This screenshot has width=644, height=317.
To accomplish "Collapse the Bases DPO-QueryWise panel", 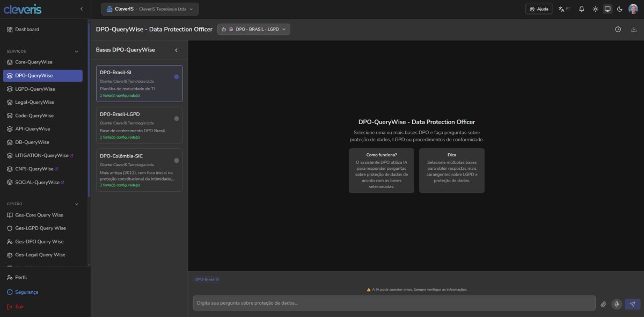I will coord(176,50).
